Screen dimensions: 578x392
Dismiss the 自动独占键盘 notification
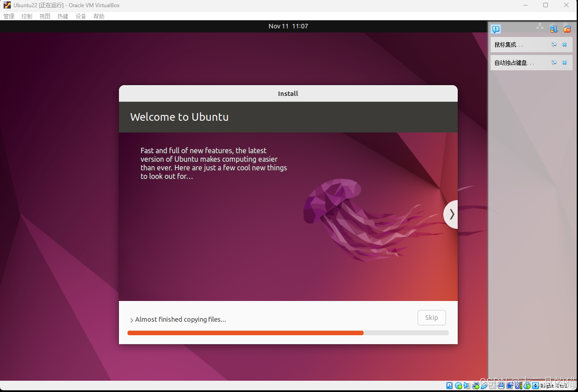click(x=564, y=63)
